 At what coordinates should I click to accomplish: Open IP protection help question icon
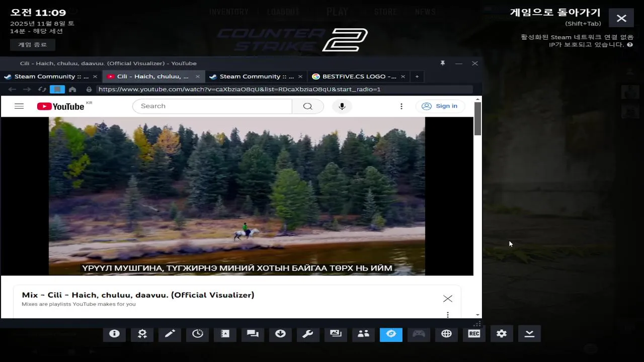pos(630,45)
